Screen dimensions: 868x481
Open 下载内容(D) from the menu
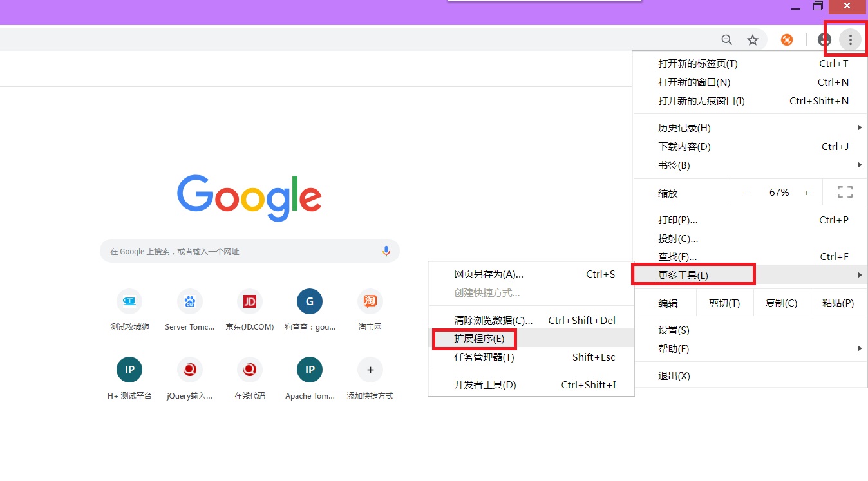(x=750, y=146)
